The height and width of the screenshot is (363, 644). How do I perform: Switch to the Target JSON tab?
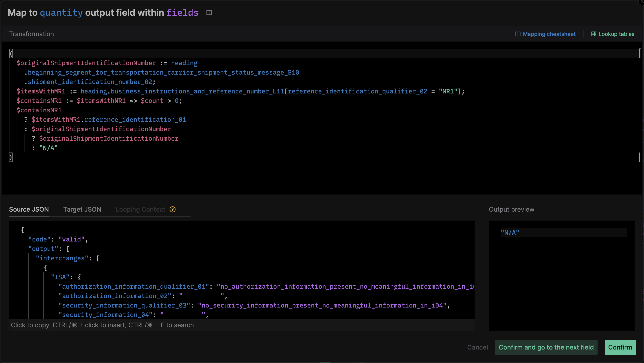[82, 209]
